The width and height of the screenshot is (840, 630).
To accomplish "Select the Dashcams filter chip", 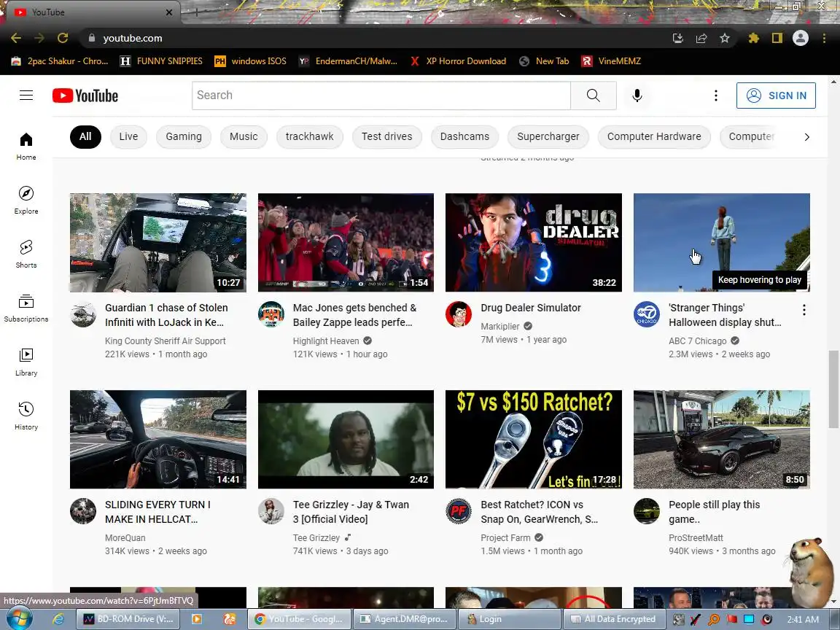I will [464, 136].
